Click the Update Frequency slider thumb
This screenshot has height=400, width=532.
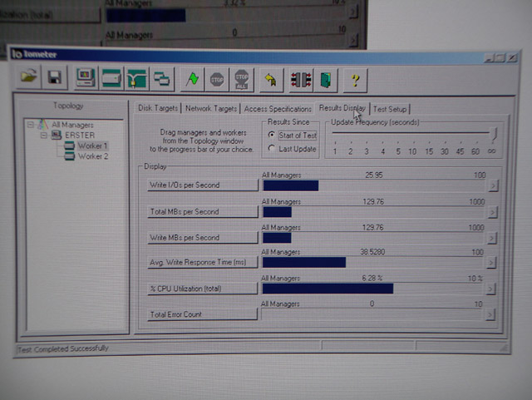[x=494, y=134]
